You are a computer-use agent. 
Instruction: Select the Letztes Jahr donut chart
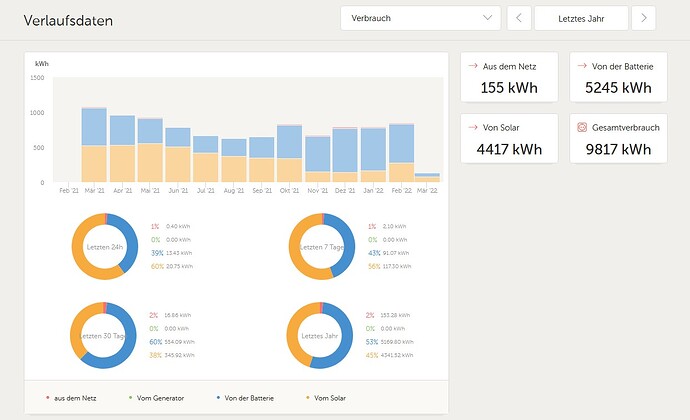click(x=319, y=335)
